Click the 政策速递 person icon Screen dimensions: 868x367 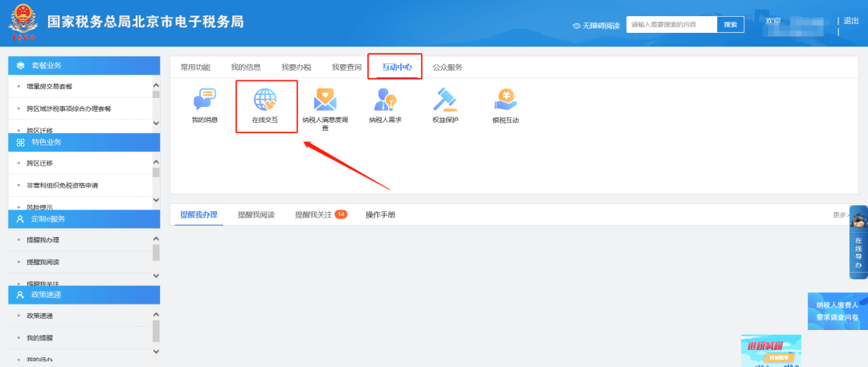(20, 295)
